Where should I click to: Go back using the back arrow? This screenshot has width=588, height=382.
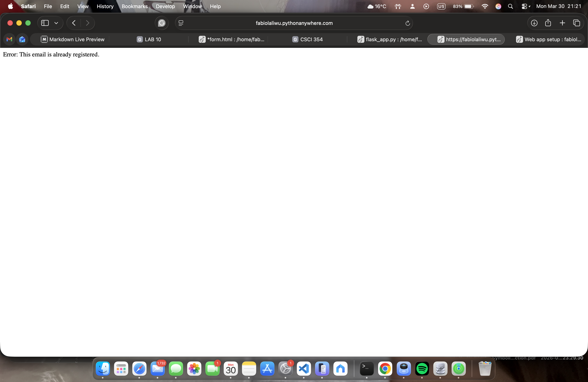[74, 23]
